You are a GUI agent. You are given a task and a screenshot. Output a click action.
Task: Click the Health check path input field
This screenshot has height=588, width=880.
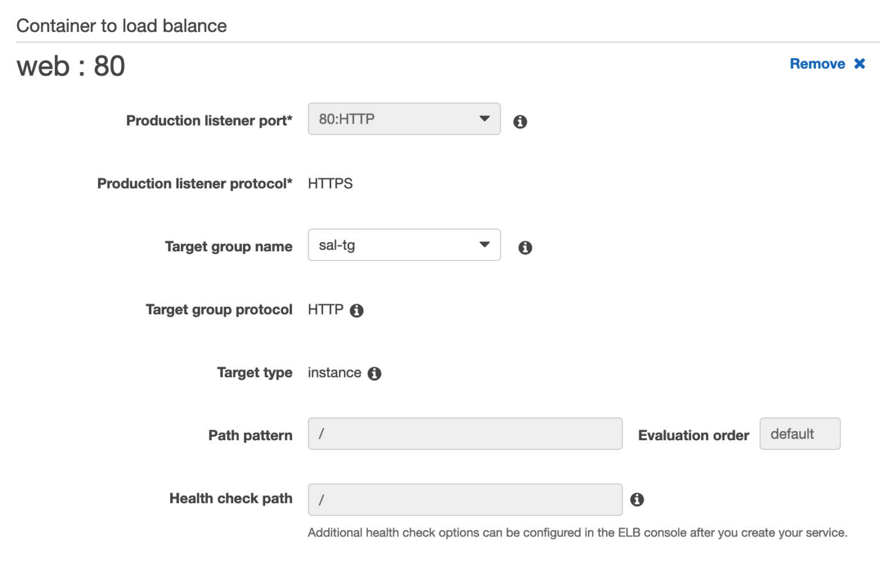[x=465, y=499]
